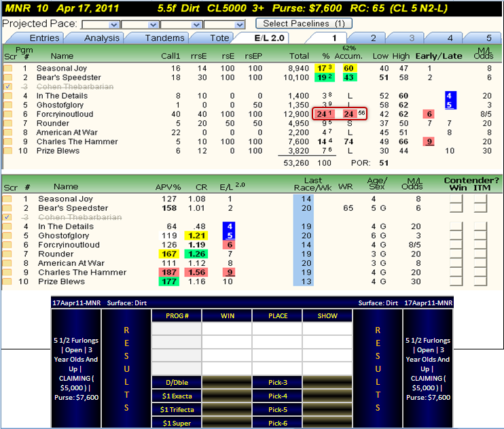The height and width of the screenshot is (429, 504).
Task: Click the Pick-4 payout label
Action: [x=278, y=396]
